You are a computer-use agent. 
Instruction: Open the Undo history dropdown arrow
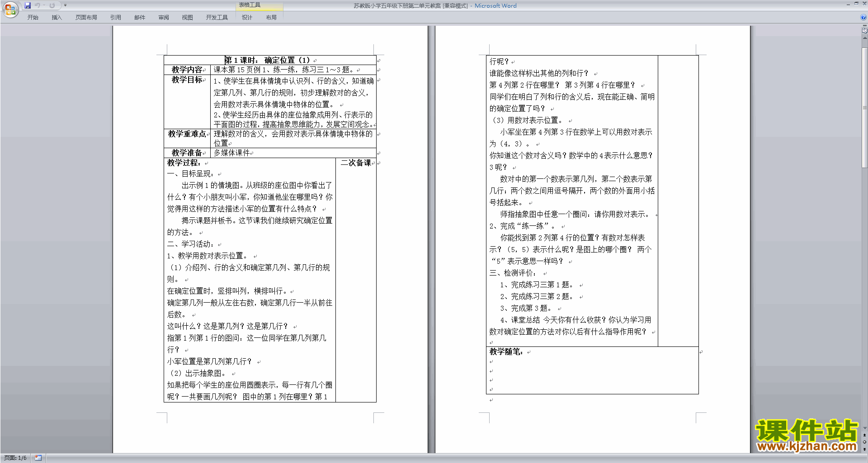[x=44, y=5]
